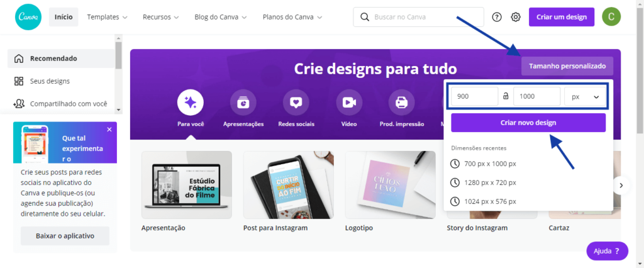
Task: Expand the Planos do Canva menu
Action: [x=292, y=17]
